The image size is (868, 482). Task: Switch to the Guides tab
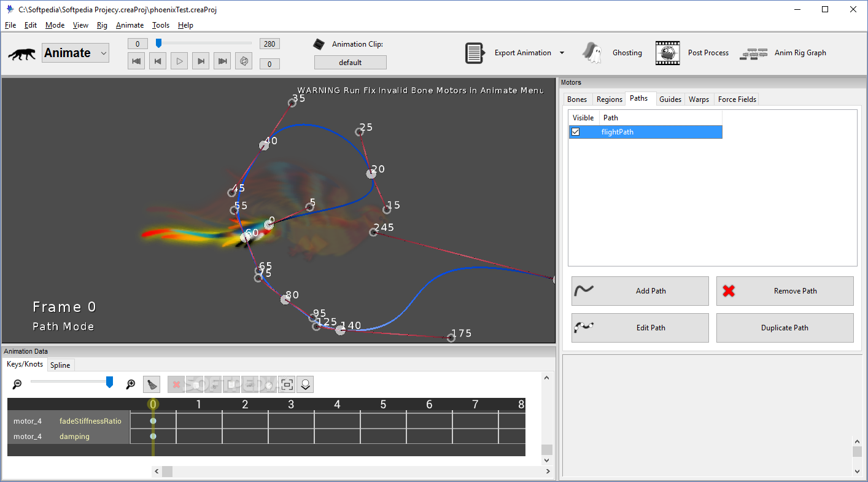tap(670, 99)
